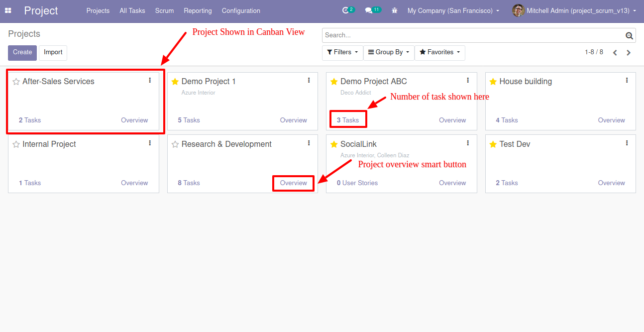Open the apps menu grid icon

pos(8,10)
